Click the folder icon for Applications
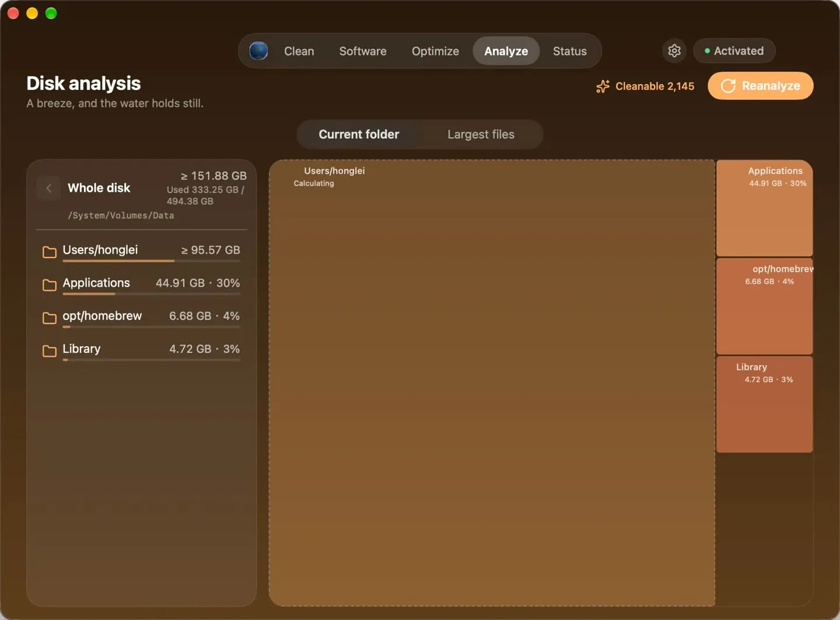Screen dimensions: 840x620 50,284
